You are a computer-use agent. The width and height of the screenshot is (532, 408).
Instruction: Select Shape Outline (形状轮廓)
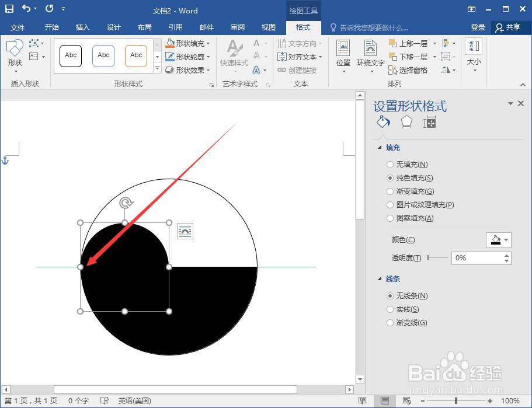[x=187, y=56]
